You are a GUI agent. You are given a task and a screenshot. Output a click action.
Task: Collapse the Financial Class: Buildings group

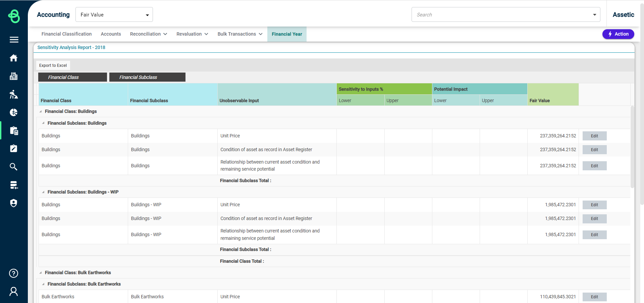point(41,112)
